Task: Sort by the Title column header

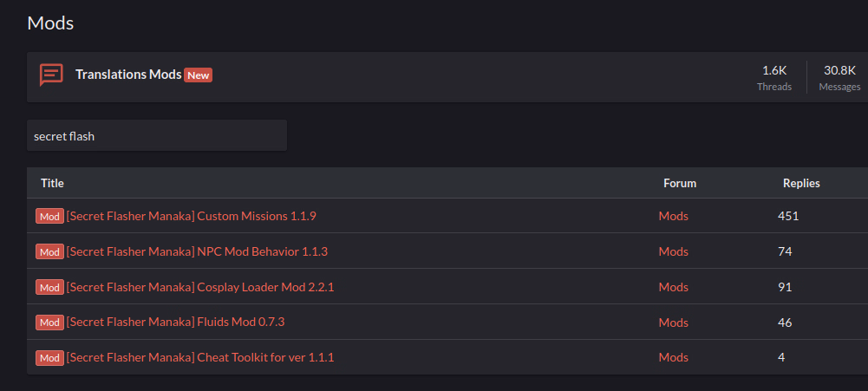Action: (52, 183)
